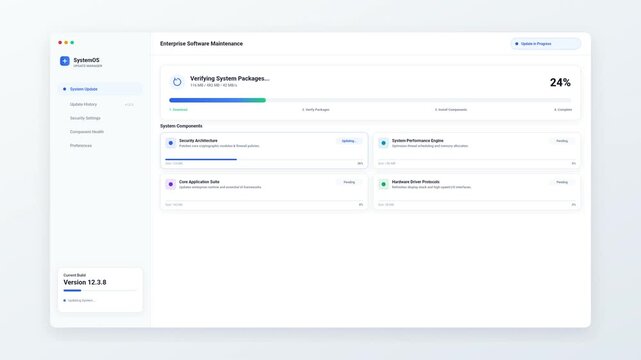
Task: Click the red close window dot
Action: click(x=60, y=42)
